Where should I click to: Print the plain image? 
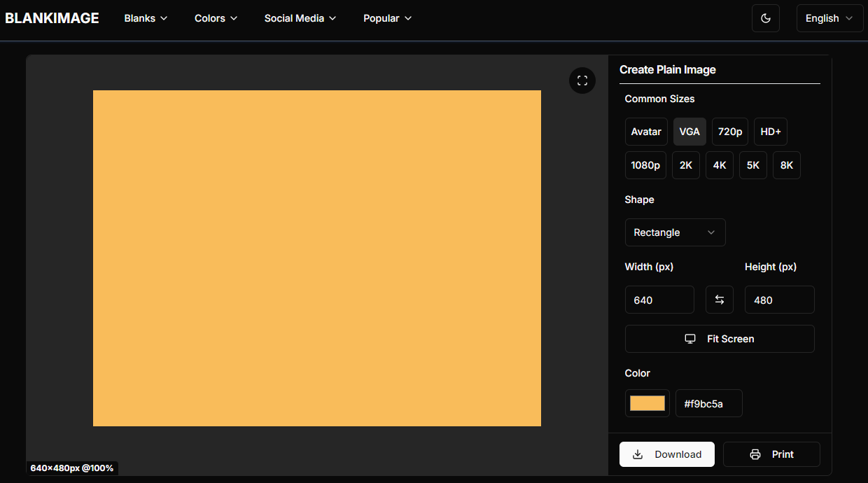click(771, 454)
